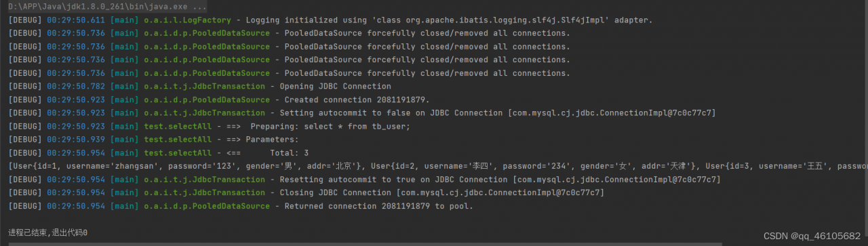Image resolution: width=868 pixels, height=246 pixels.
Task: Click 'Returned connection 2081191879 to pool' message
Action: click(x=378, y=206)
